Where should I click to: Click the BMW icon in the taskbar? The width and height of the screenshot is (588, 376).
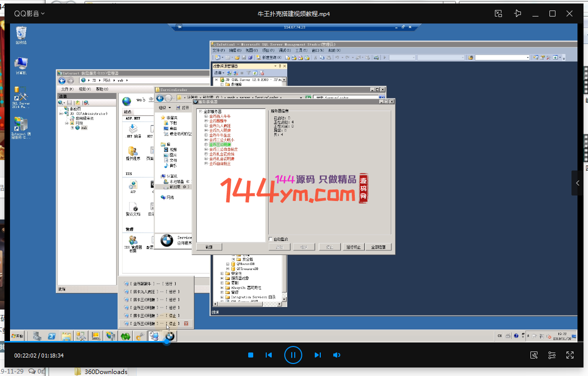click(170, 336)
